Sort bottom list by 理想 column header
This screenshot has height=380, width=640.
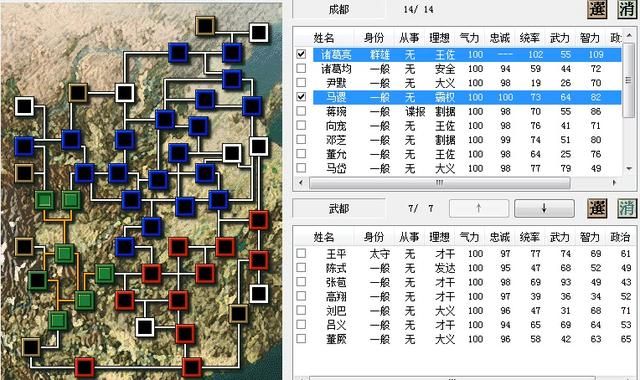click(x=439, y=237)
